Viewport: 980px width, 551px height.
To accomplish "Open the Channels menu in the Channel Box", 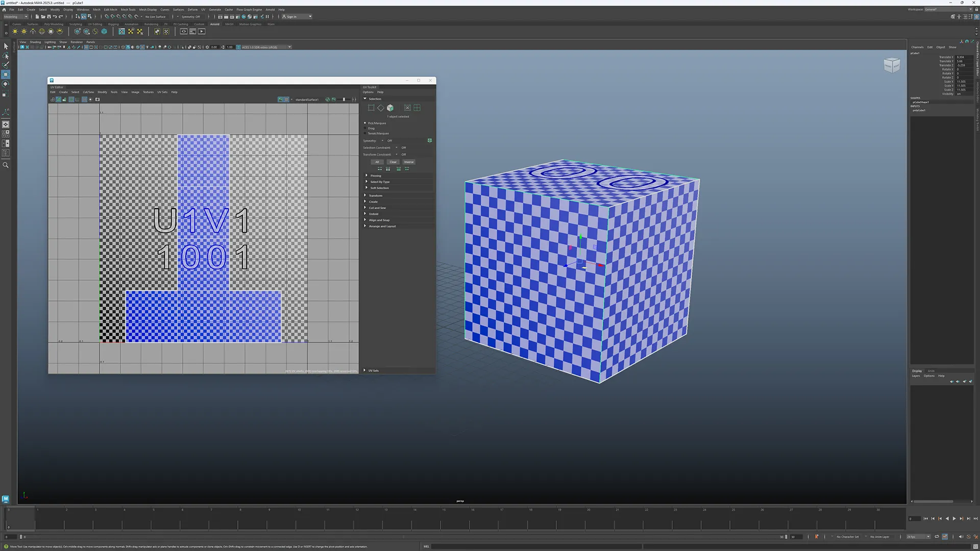I will click(x=917, y=47).
